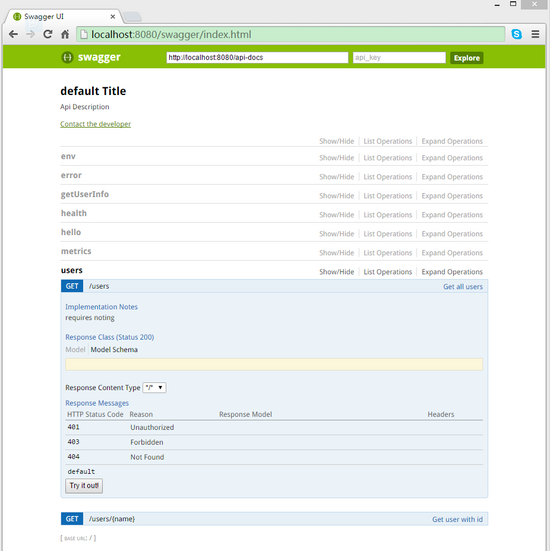The width and height of the screenshot is (550, 551).
Task: Click the Get all users summary link
Action: click(x=462, y=287)
